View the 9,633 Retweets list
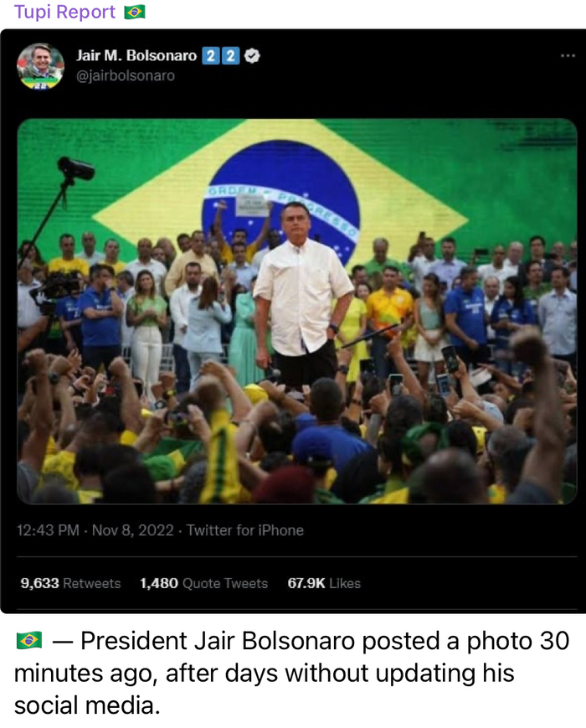The width and height of the screenshot is (586, 728). (70, 583)
